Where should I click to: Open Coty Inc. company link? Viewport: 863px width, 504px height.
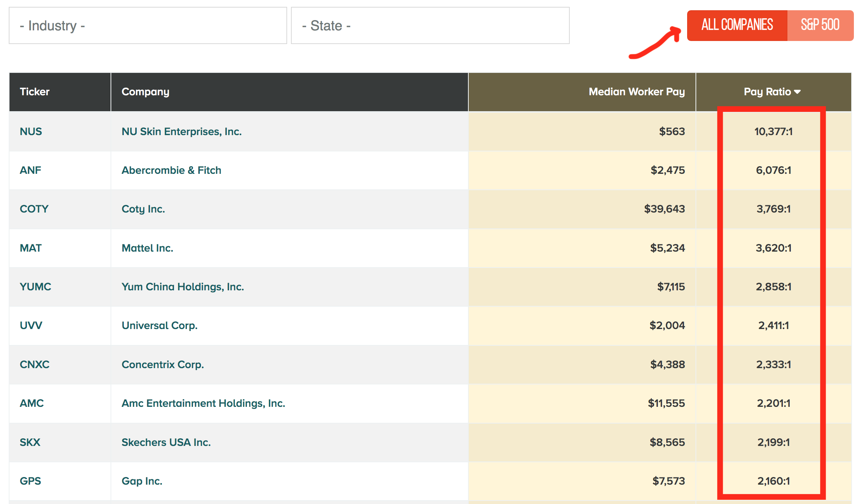(x=143, y=209)
